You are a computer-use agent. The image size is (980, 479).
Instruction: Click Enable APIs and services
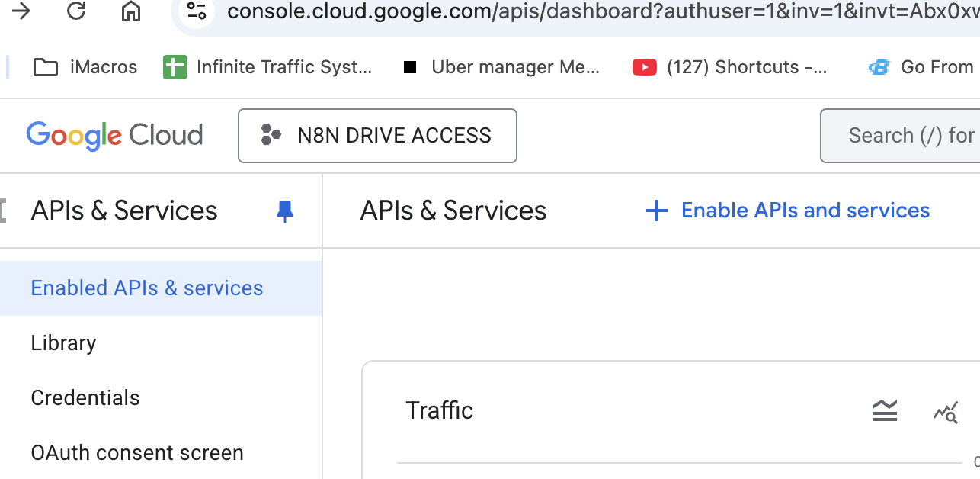point(787,211)
